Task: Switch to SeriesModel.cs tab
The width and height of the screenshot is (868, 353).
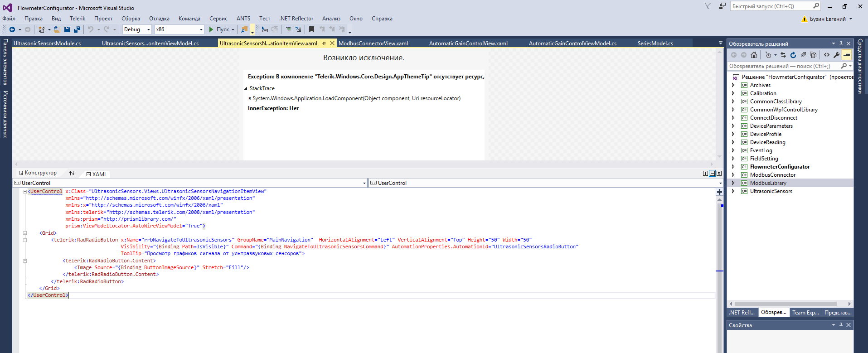Action: click(x=655, y=44)
